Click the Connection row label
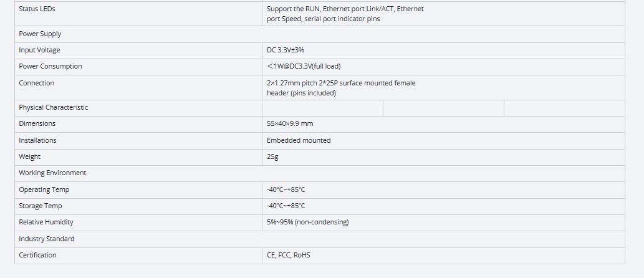The height and width of the screenshot is (278, 644). 36,83
